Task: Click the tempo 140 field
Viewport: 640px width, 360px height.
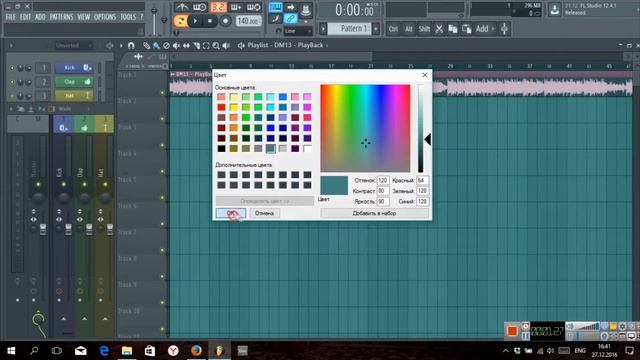Action: tap(248, 21)
